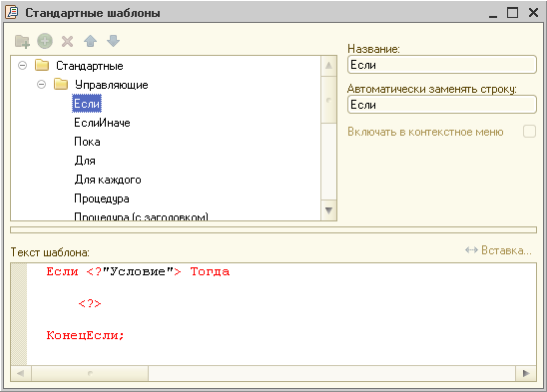547x392 pixels.
Task: Collapse the Управляющие tree node
Action: point(41,85)
